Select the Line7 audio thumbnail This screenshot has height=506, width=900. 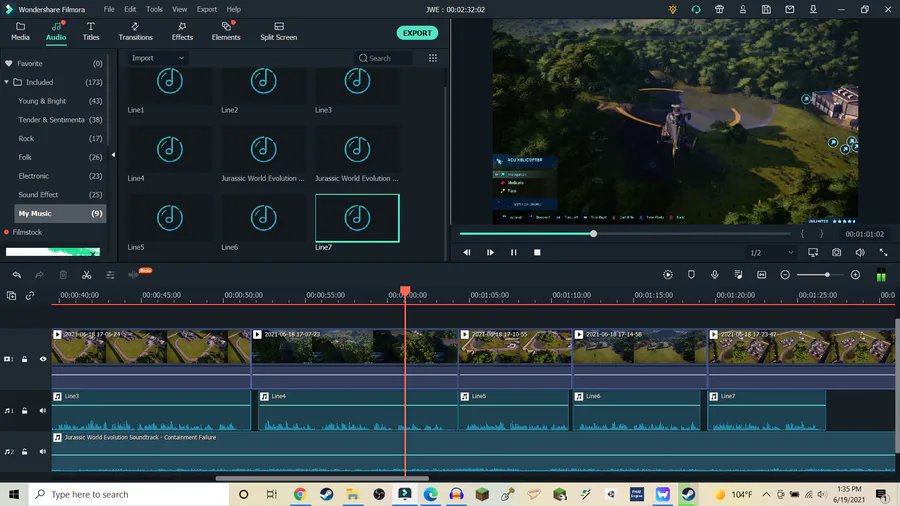[x=357, y=218]
